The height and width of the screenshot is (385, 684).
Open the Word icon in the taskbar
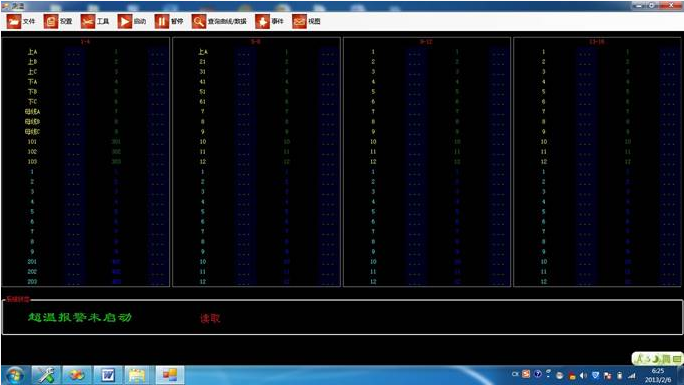click(x=107, y=375)
